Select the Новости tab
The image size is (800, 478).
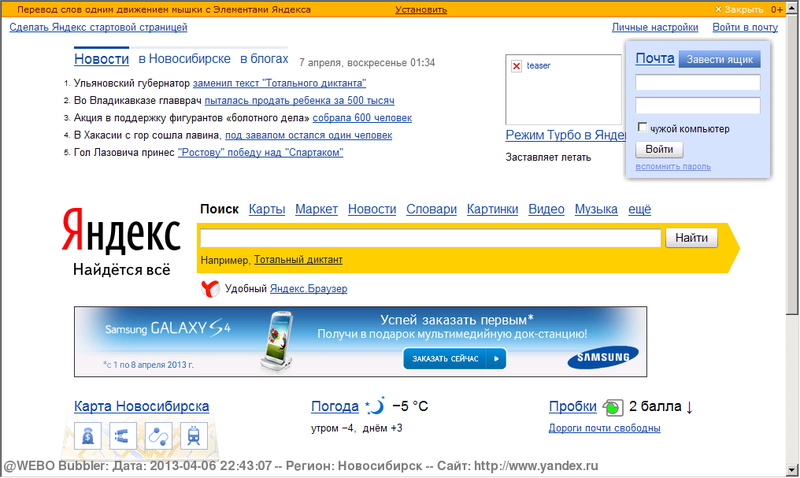tap(102, 59)
